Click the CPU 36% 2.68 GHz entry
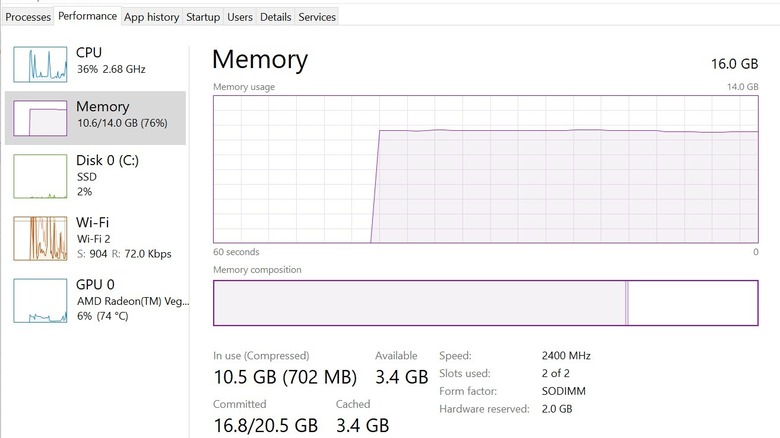 tap(110, 61)
